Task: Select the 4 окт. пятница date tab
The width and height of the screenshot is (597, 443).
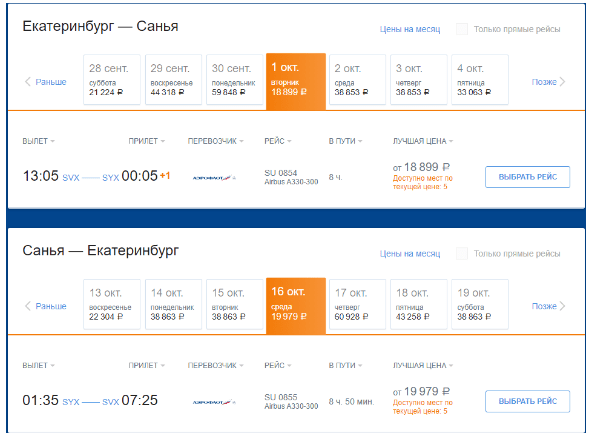Action: click(x=480, y=80)
